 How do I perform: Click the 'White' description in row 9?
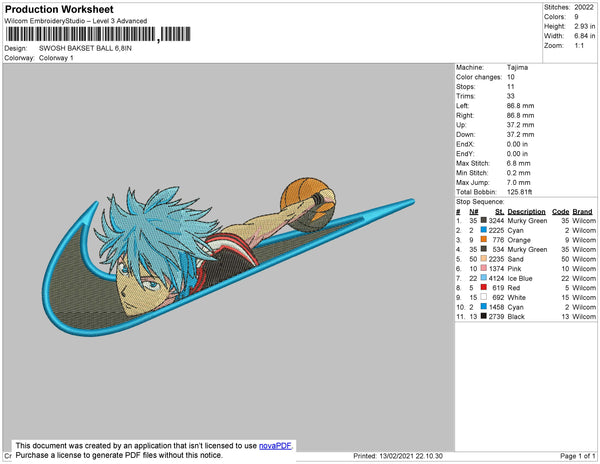517,297
